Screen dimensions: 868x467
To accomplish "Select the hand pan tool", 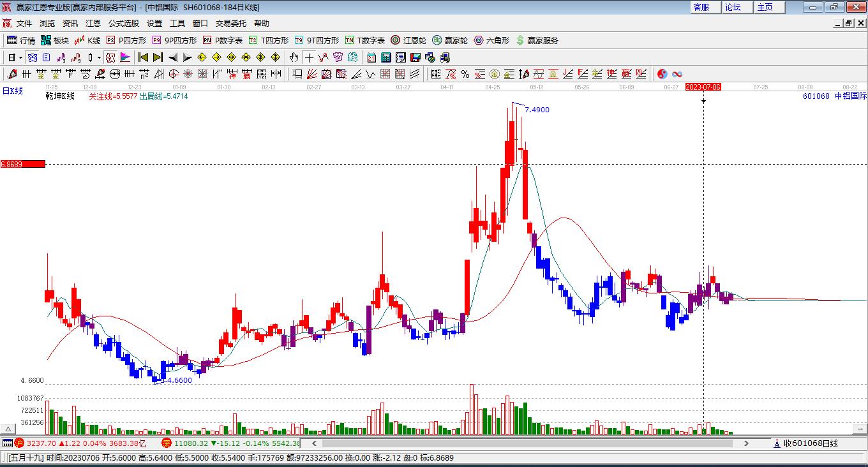I will tap(294, 57).
